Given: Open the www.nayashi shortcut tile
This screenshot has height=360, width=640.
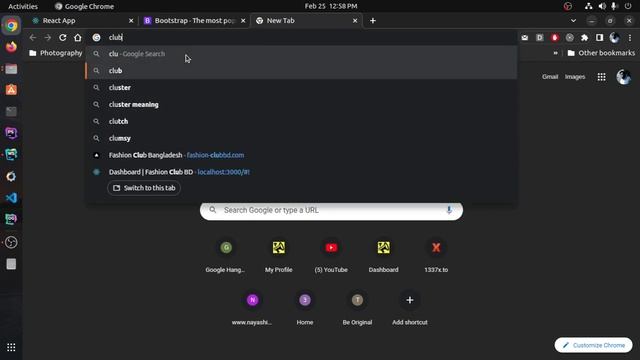Looking at the screenshot, I should coord(252,308).
